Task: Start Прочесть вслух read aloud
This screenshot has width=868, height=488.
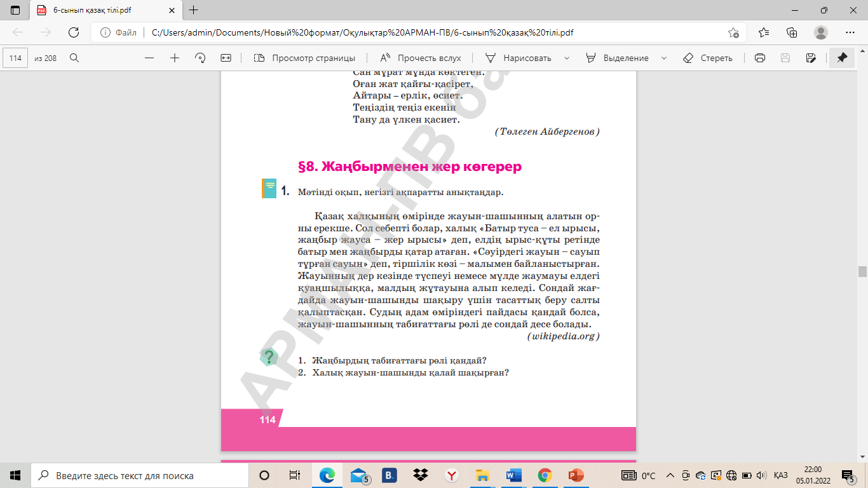Action: [x=420, y=58]
